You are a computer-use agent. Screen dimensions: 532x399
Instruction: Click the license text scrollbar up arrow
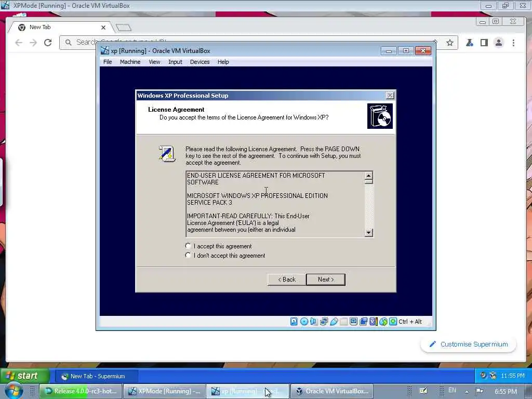tap(368, 176)
